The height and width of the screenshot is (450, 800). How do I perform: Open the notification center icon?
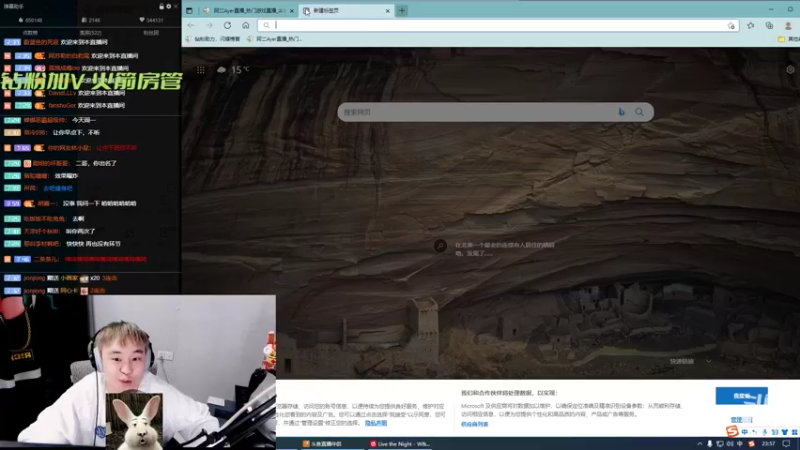pos(787,444)
